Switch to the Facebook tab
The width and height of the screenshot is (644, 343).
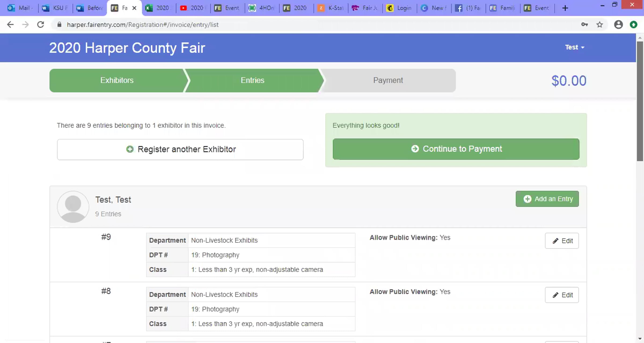(468, 8)
